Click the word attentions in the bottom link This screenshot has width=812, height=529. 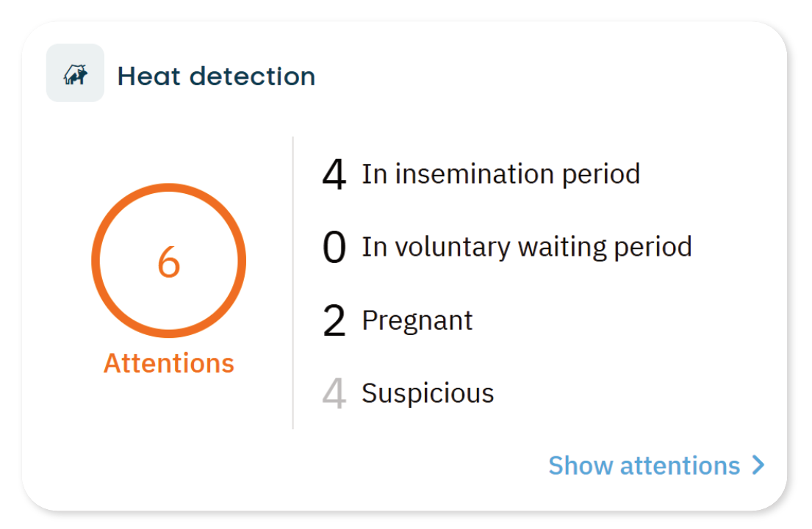pyautogui.click(x=680, y=466)
